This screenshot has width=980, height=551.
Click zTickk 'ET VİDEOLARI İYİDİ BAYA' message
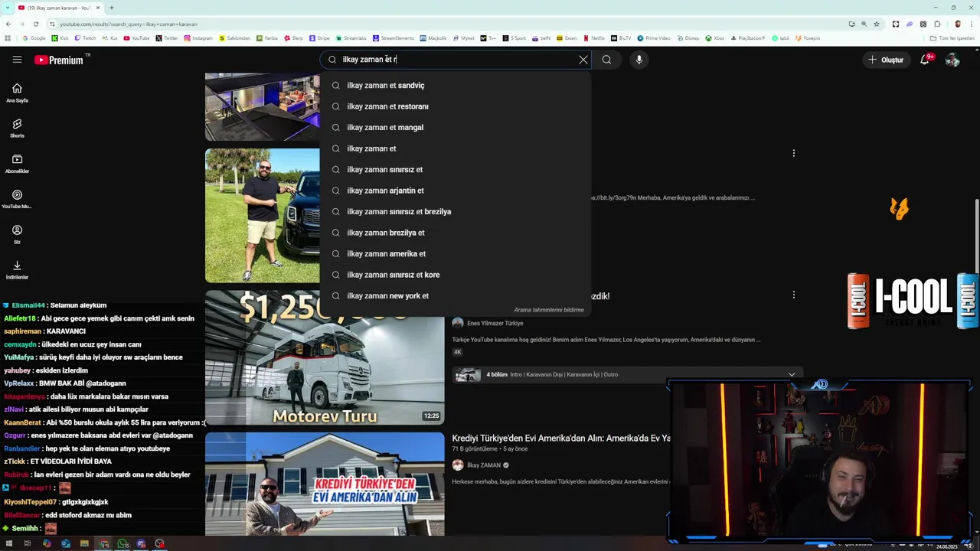click(x=57, y=461)
